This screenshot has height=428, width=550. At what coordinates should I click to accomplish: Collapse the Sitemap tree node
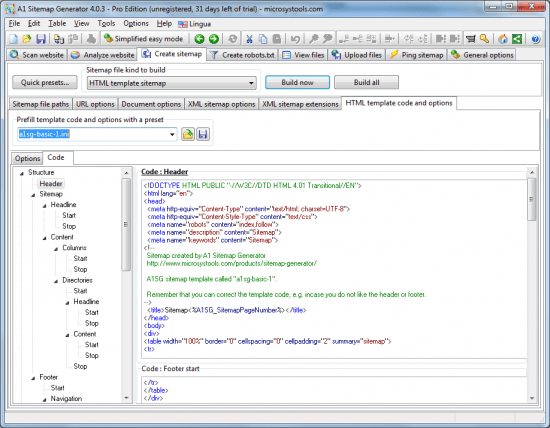pos(33,195)
